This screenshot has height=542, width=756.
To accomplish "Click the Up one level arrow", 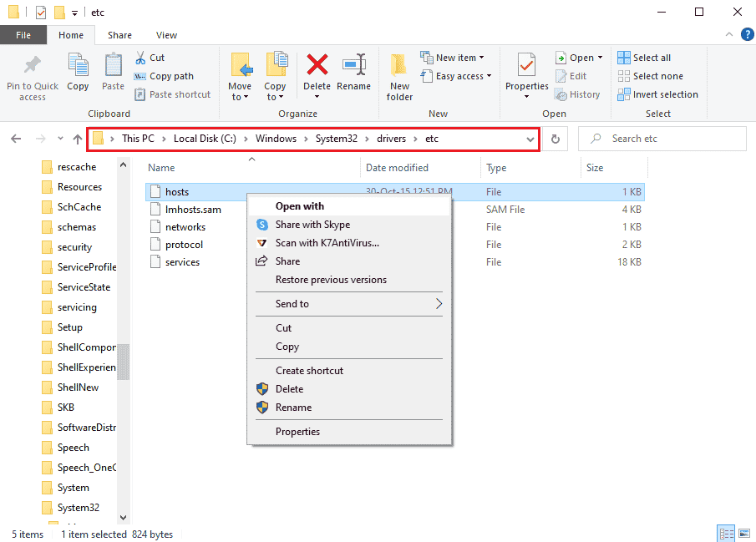I will (77, 139).
